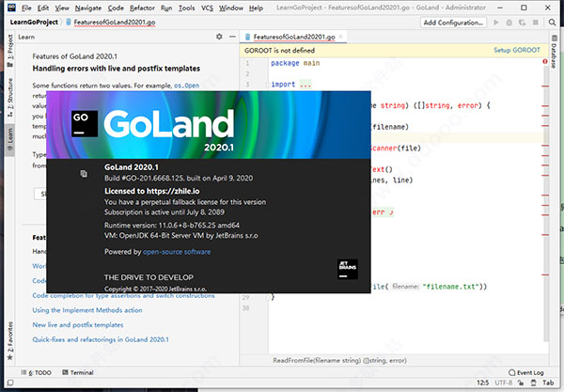Click the ReadFromFile breadcrumb under editor
This screenshot has height=392, width=564.
[339, 360]
